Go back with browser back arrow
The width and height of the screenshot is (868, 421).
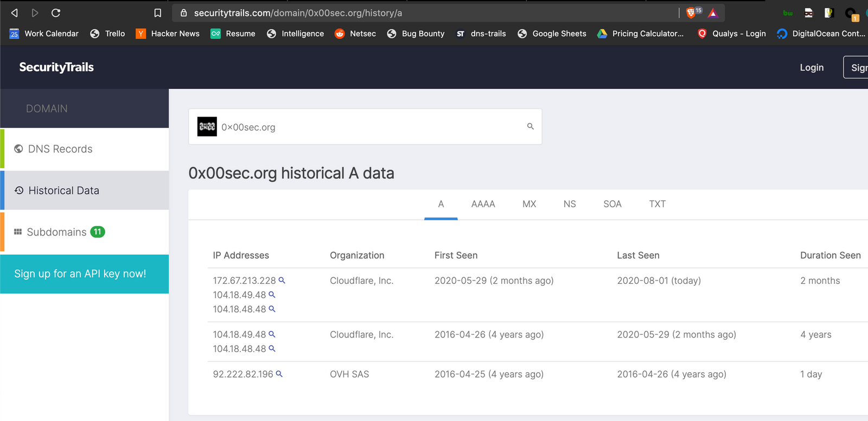pos(15,12)
